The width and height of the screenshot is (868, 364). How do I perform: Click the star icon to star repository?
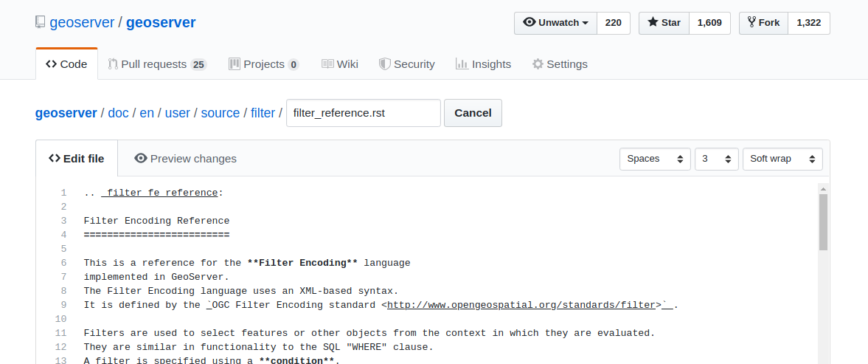click(x=653, y=22)
